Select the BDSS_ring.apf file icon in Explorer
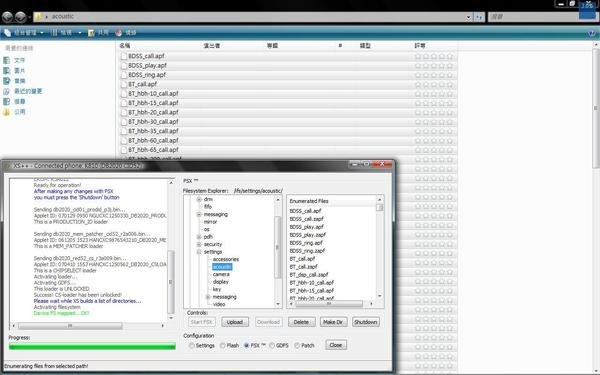Viewport: 600px width, 375px height. [124, 75]
